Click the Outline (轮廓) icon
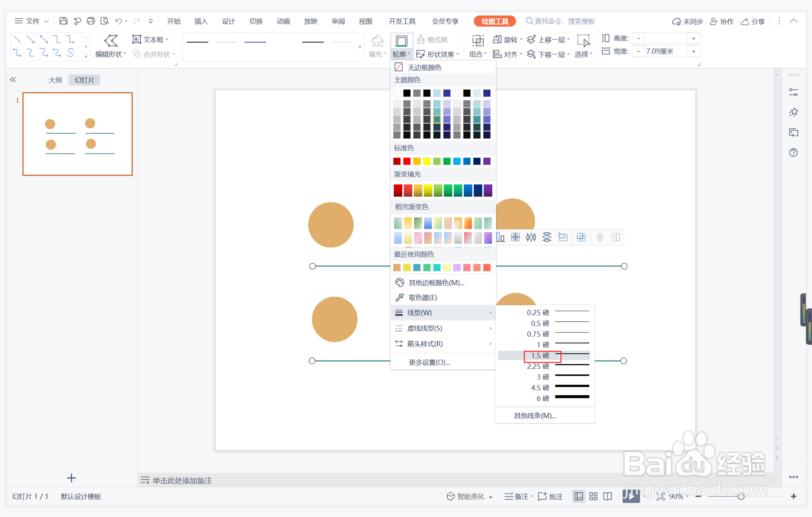The image size is (812, 517). 402,41
